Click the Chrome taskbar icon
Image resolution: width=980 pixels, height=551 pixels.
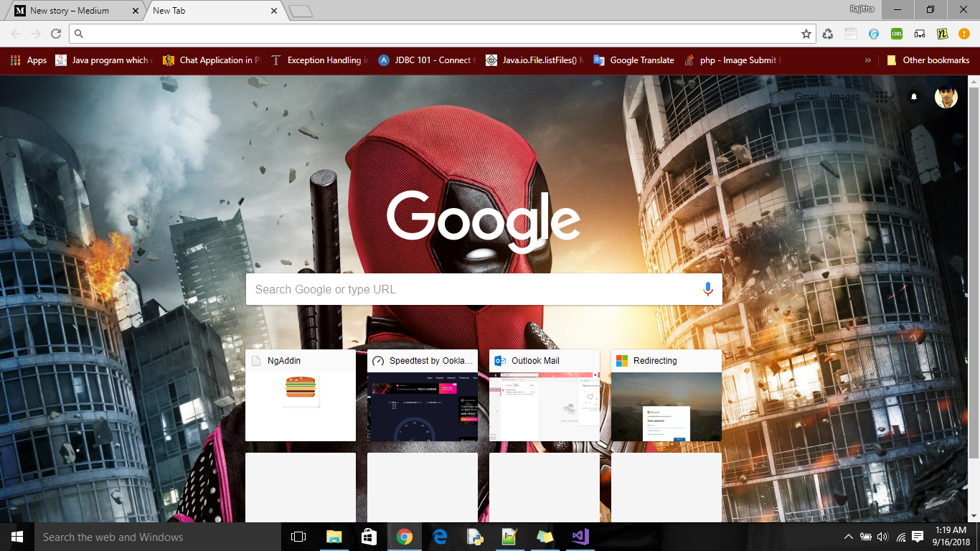(405, 537)
